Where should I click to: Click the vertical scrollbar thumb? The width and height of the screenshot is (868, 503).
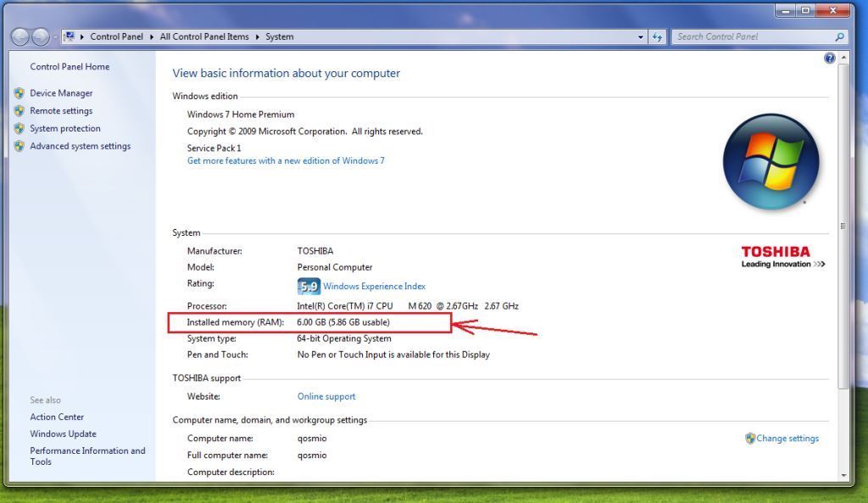point(843,226)
